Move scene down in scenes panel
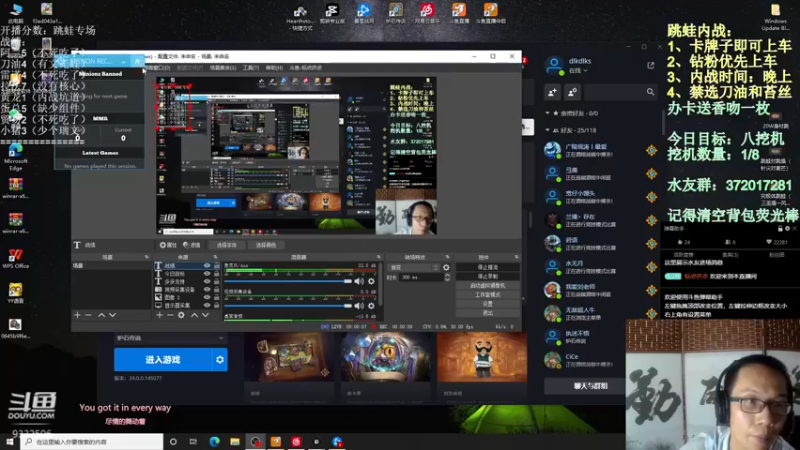 (x=113, y=315)
